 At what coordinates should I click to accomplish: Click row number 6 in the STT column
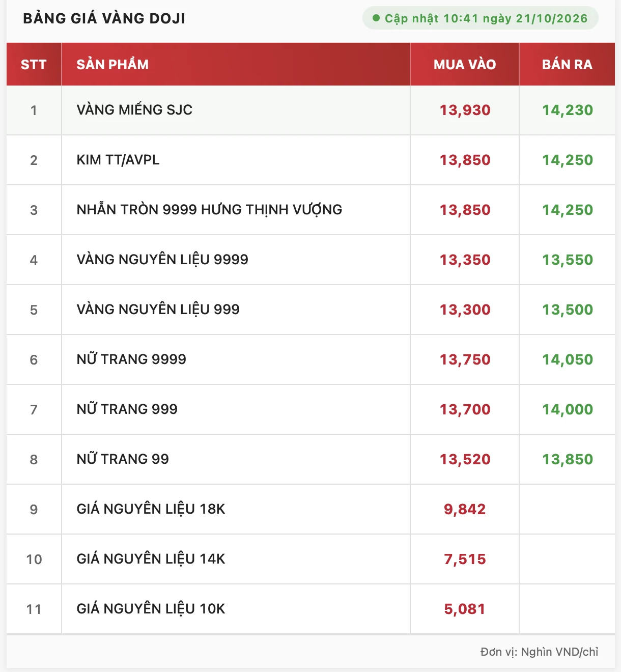pyautogui.click(x=34, y=360)
